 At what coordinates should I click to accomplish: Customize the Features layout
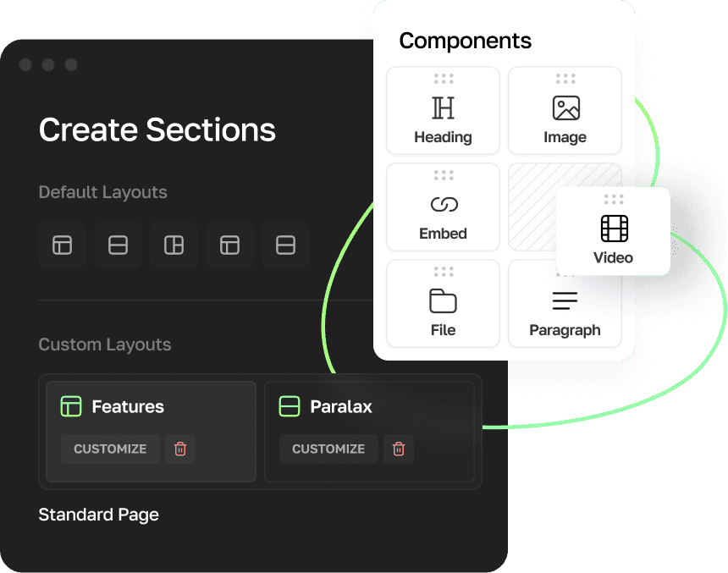(110, 449)
